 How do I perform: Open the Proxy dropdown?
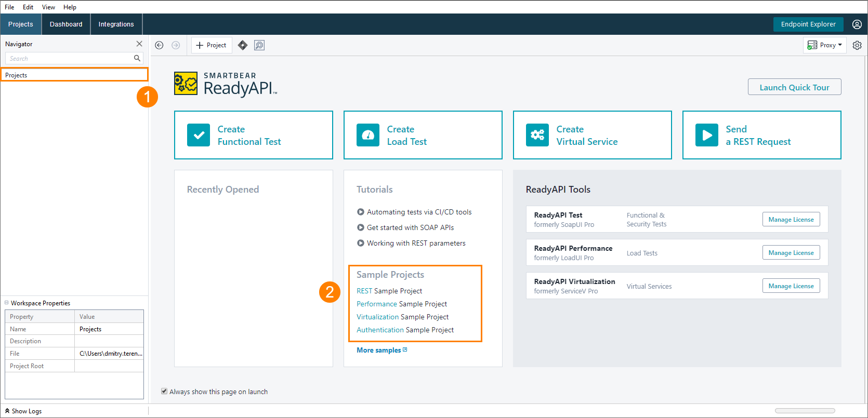[x=825, y=45]
